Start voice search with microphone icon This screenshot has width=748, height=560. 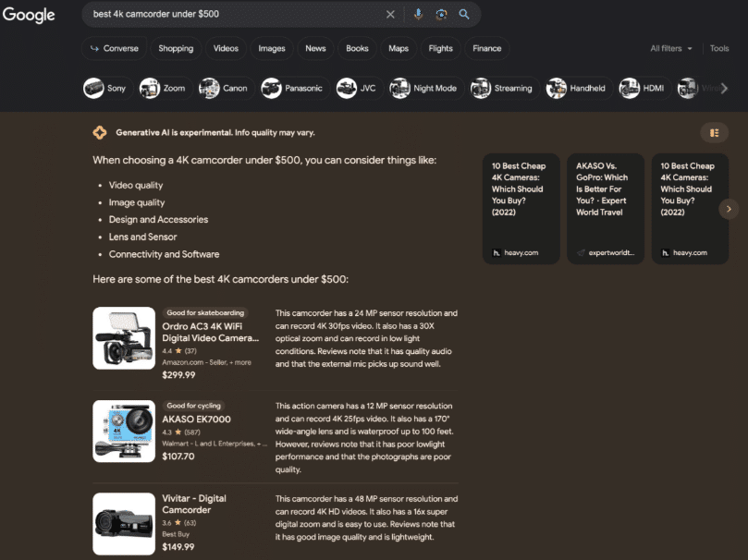click(x=418, y=15)
